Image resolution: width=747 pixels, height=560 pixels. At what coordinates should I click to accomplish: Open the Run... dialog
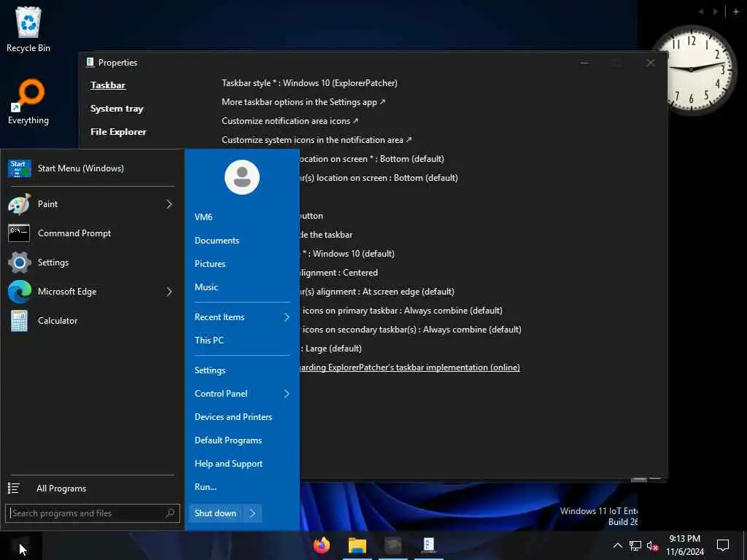pos(205,486)
